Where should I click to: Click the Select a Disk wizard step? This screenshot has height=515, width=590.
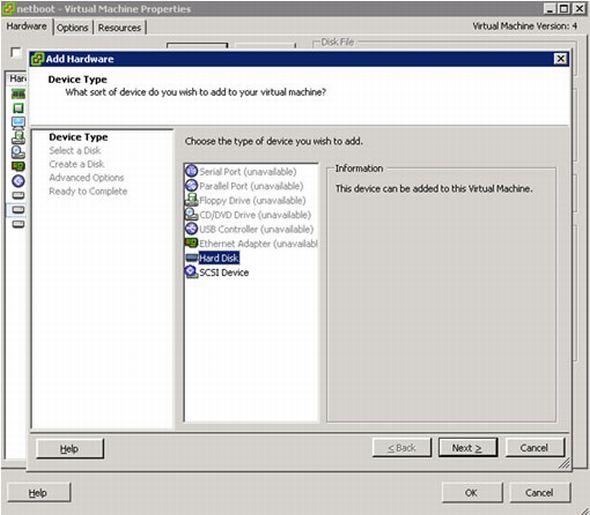(x=75, y=150)
